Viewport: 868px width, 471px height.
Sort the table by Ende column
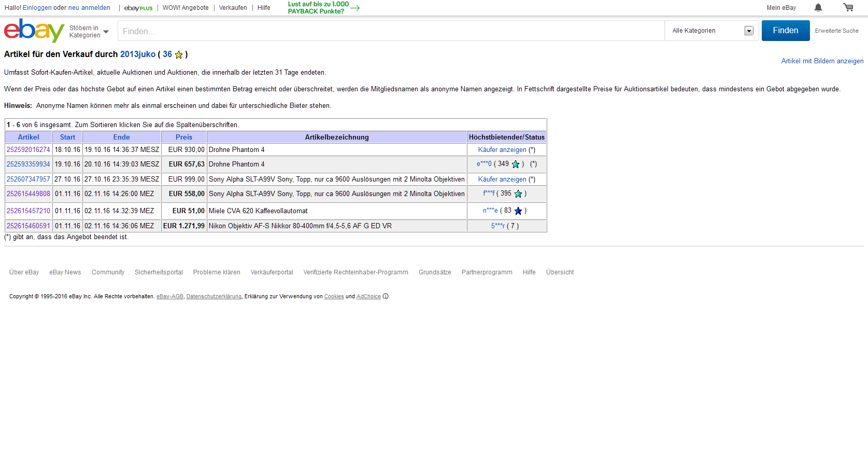tap(121, 137)
